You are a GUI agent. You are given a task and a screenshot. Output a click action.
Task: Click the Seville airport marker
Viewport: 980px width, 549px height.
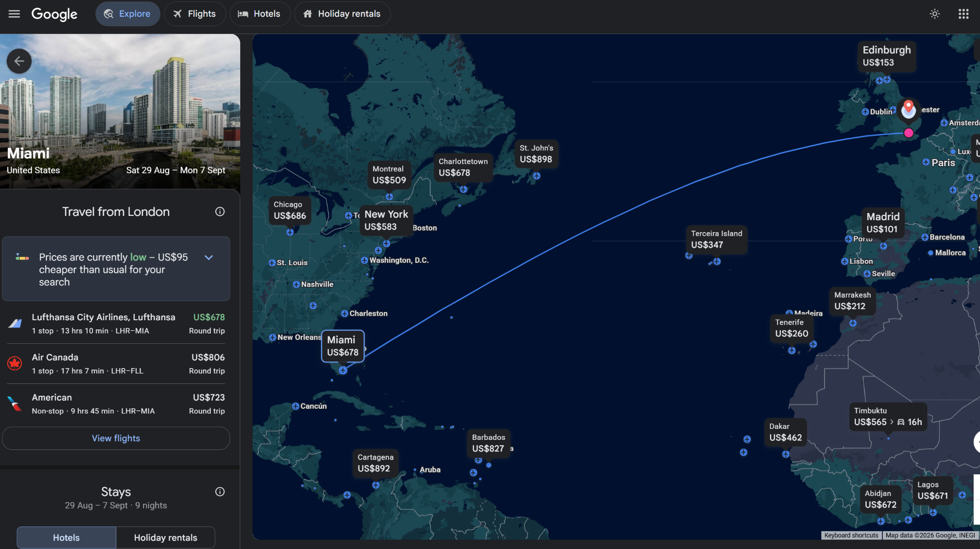coord(867,274)
